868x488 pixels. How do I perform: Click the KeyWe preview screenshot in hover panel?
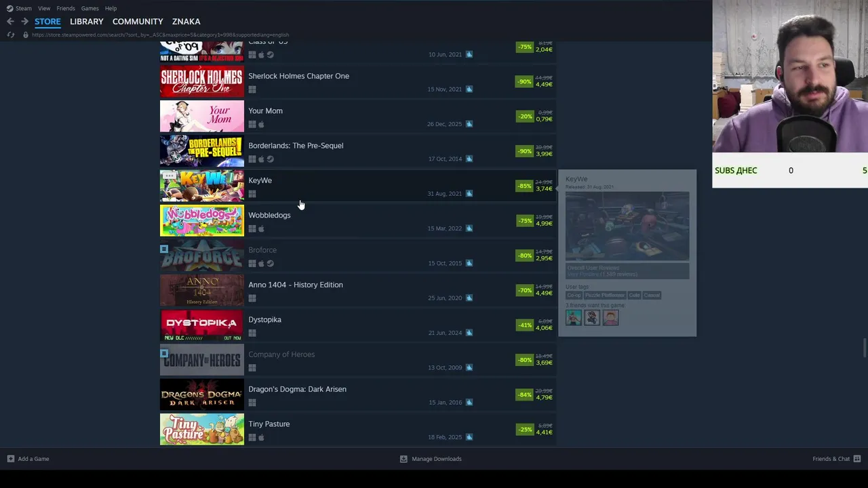[627, 226]
